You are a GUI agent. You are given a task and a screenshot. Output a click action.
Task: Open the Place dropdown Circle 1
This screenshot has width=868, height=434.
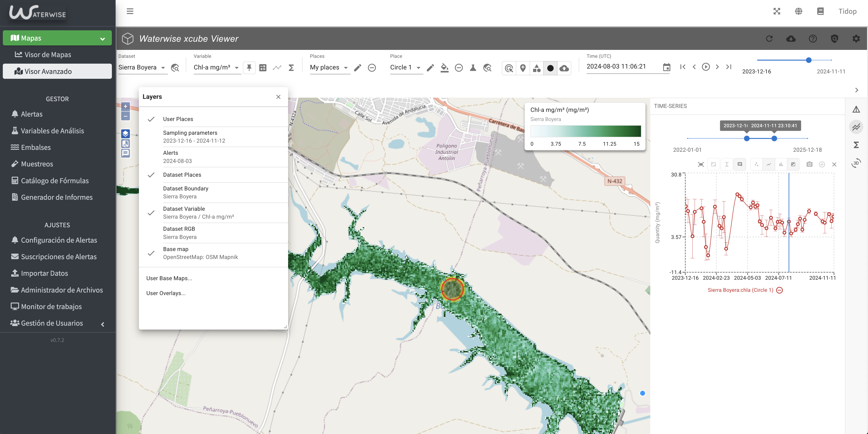pos(406,67)
